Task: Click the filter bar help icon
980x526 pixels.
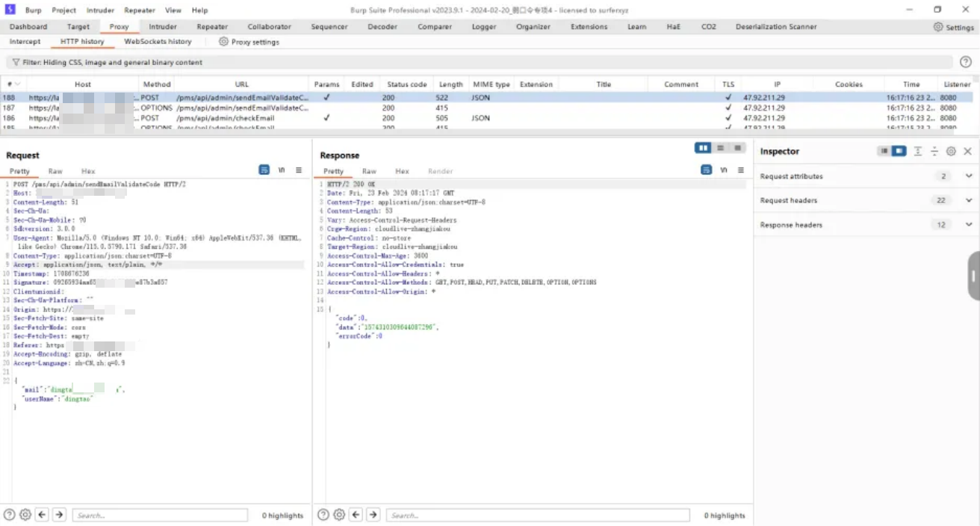Action: tap(966, 63)
